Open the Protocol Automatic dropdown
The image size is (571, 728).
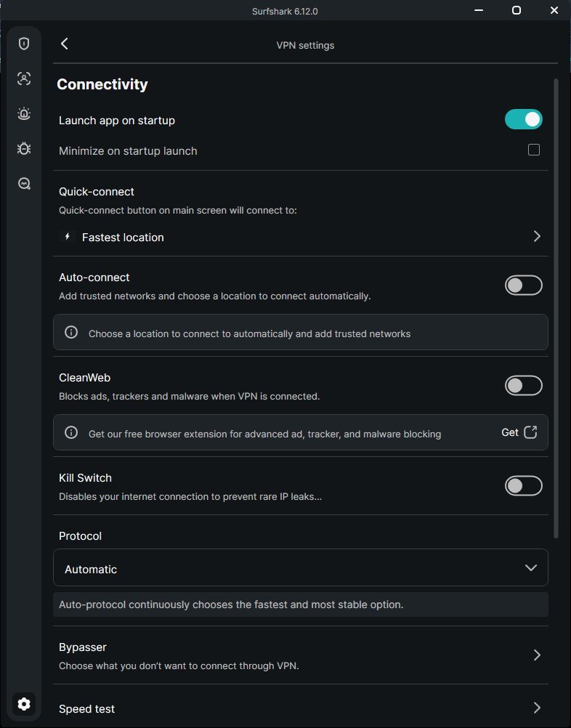(300, 567)
